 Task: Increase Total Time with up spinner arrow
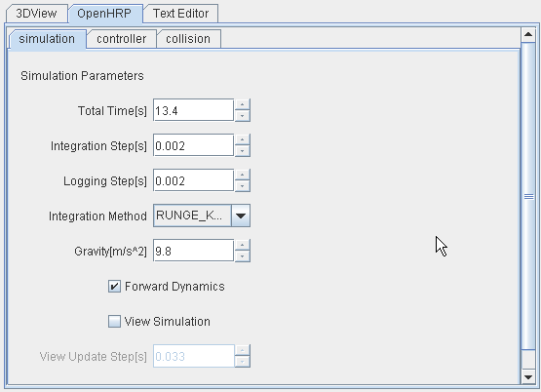pos(243,104)
